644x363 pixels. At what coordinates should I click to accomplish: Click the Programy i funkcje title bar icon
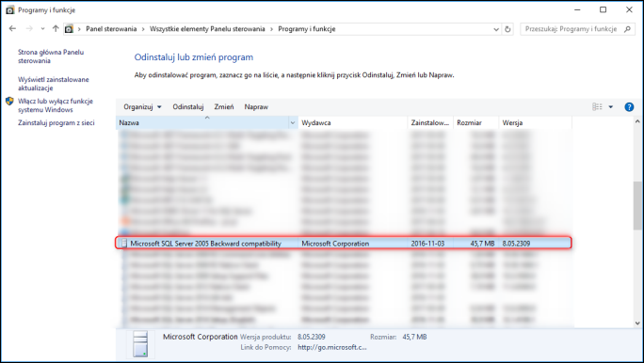(9, 9)
